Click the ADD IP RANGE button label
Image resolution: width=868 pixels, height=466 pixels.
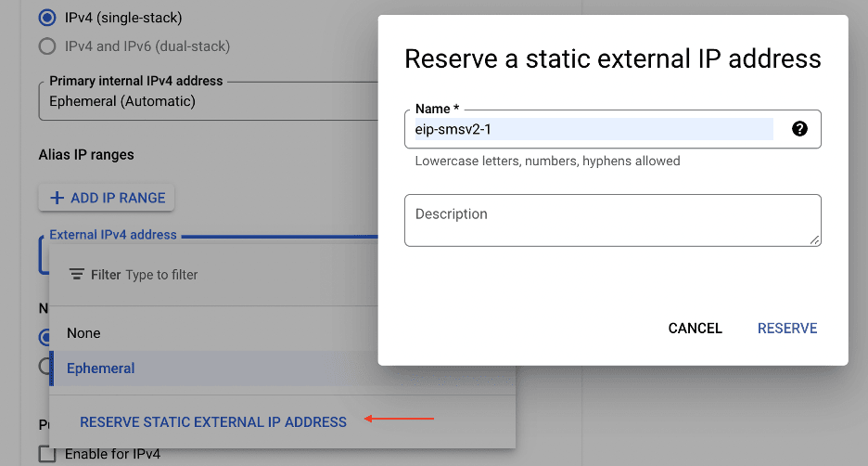coord(118,198)
